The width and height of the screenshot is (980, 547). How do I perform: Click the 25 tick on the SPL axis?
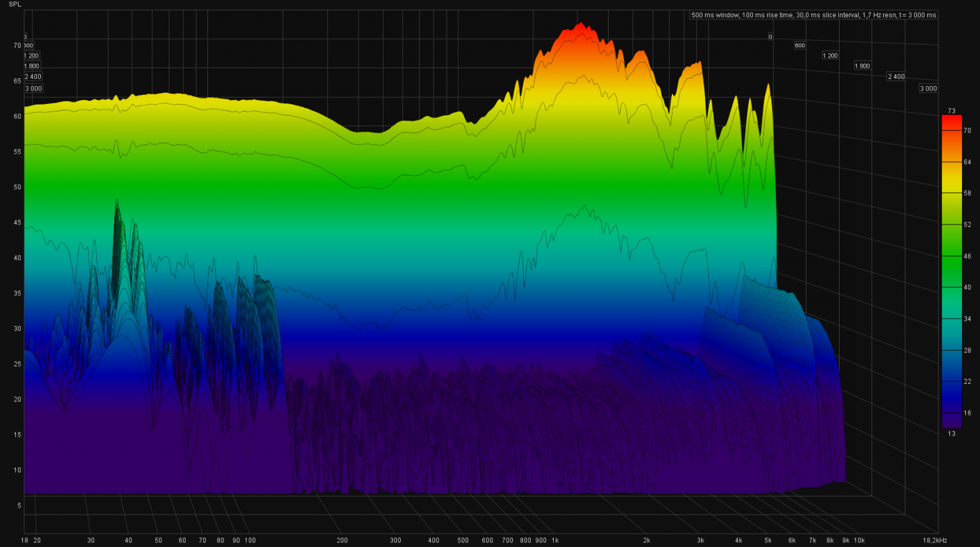(17, 364)
